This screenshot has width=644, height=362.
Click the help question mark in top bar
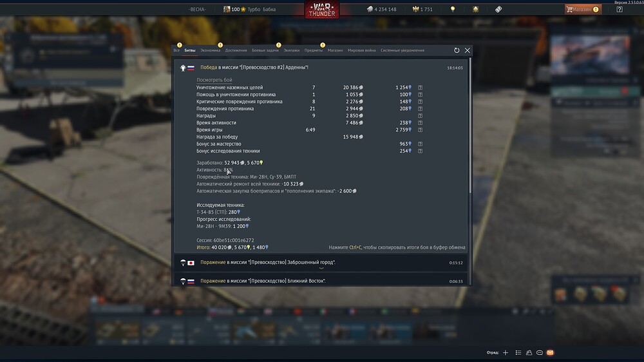(620, 10)
